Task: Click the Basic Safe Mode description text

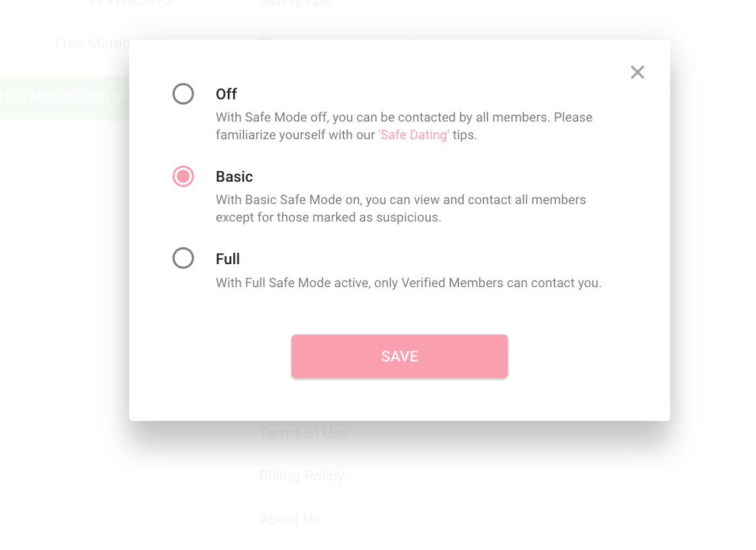Action: pyautogui.click(x=400, y=208)
